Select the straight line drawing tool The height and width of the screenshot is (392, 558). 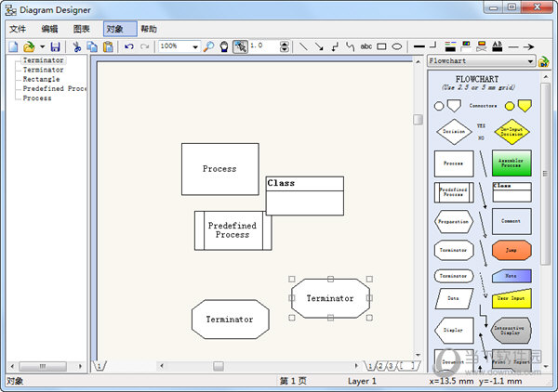click(303, 46)
